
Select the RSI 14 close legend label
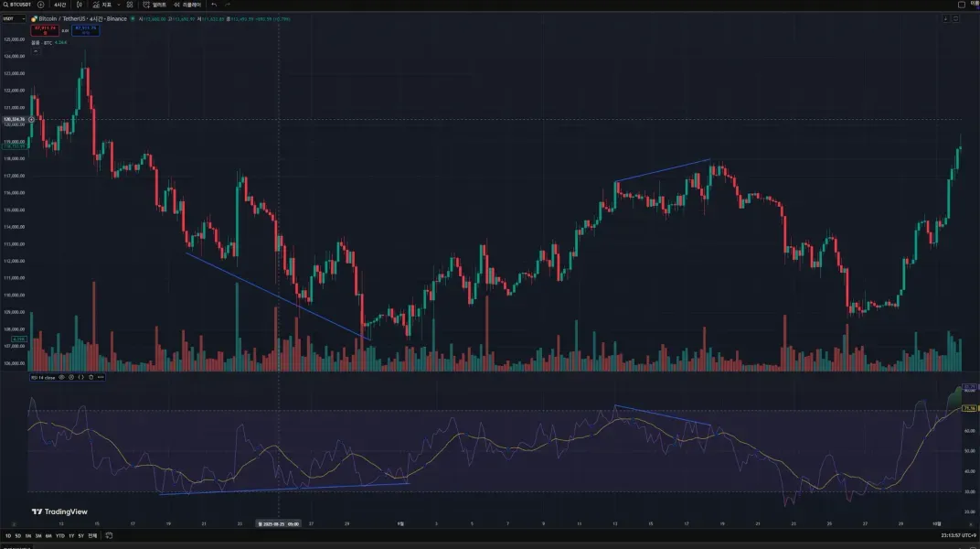click(x=43, y=378)
